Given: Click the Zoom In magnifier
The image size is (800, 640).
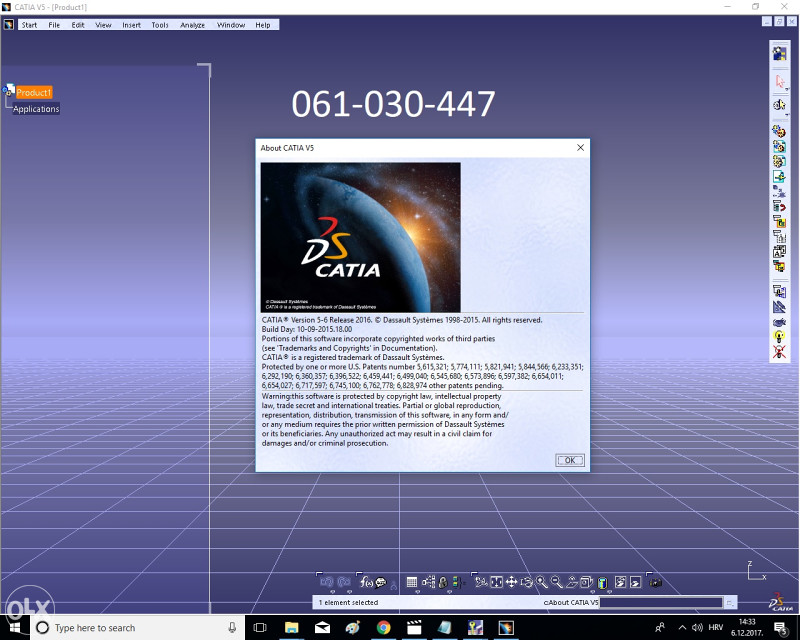Looking at the screenshot, I should pyautogui.click(x=542, y=582).
